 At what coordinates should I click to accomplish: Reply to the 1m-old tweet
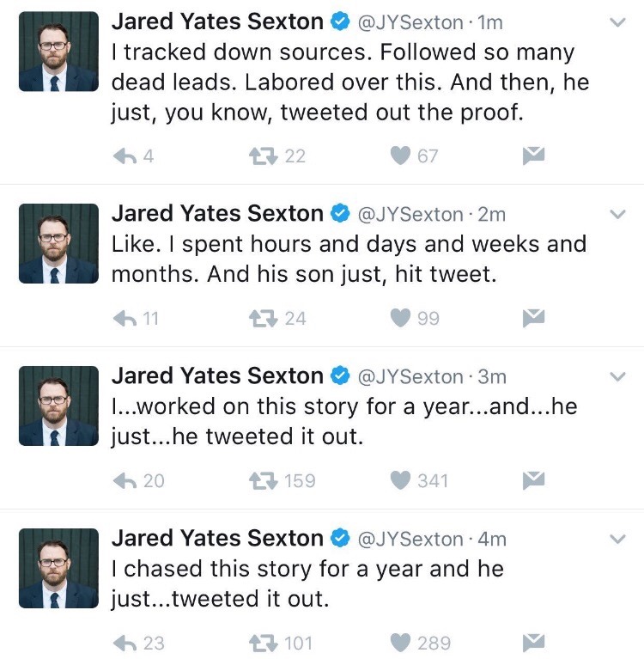pos(125,156)
